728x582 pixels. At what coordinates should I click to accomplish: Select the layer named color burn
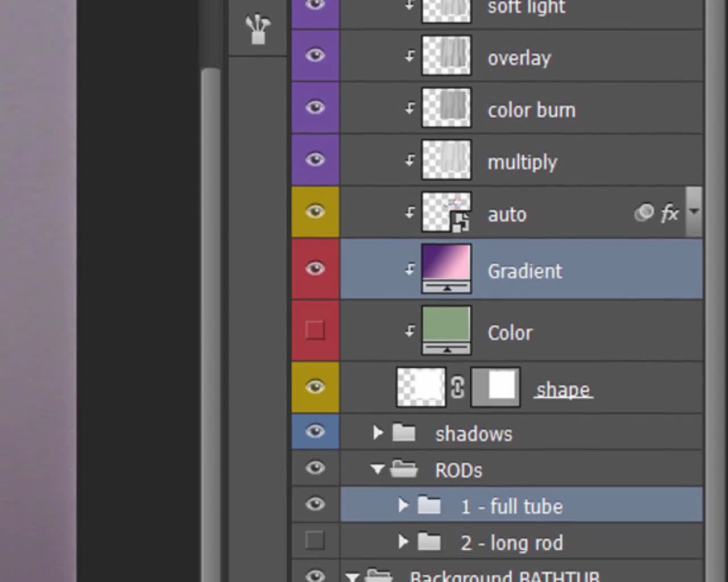pos(532,110)
